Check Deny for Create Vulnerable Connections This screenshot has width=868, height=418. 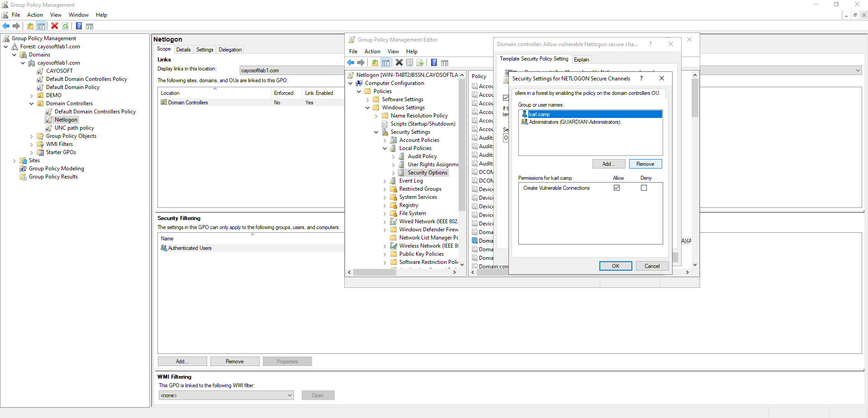pyautogui.click(x=644, y=188)
